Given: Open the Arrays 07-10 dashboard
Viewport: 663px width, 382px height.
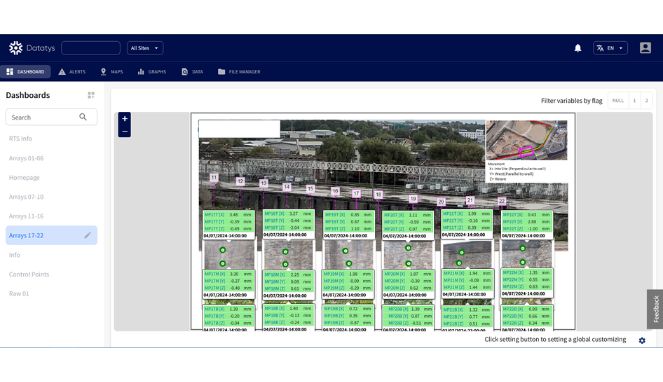Looking at the screenshot, I should pos(26,197).
